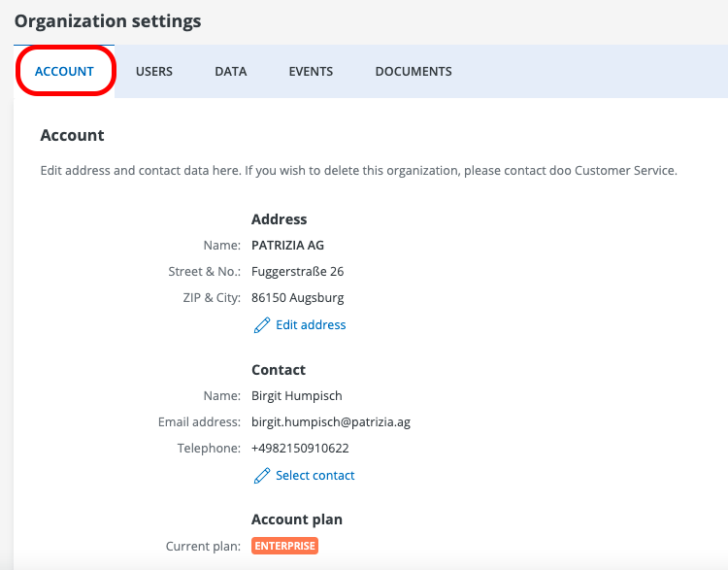Click the telephone number +4982150910622
The image size is (728, 570).
(x=300, y=449)
